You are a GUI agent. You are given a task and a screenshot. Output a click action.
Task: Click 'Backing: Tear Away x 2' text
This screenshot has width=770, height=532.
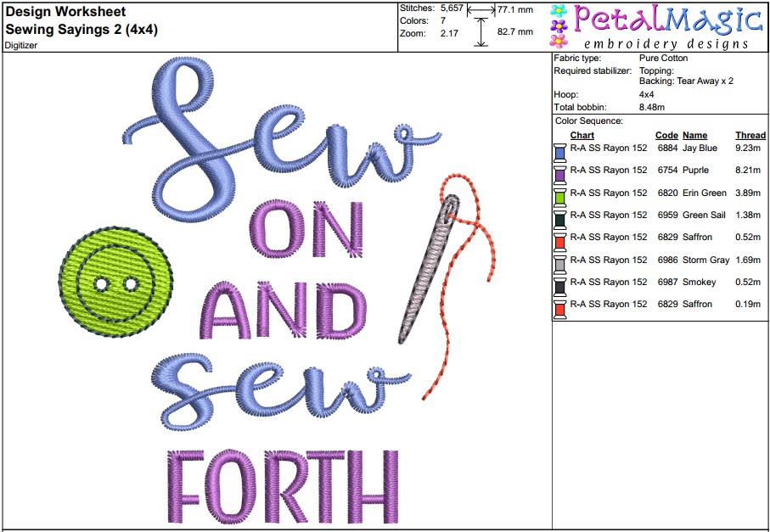(686, 81)
